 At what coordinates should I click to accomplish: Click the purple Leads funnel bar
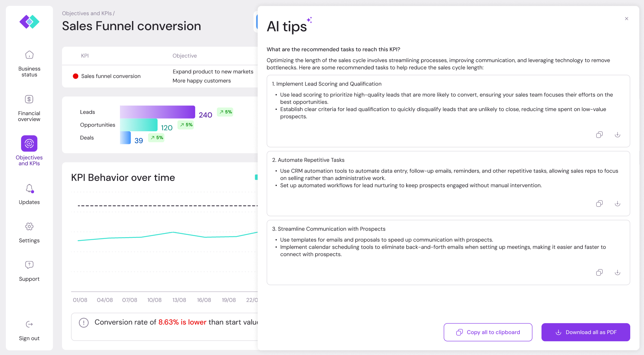point(158,112)
